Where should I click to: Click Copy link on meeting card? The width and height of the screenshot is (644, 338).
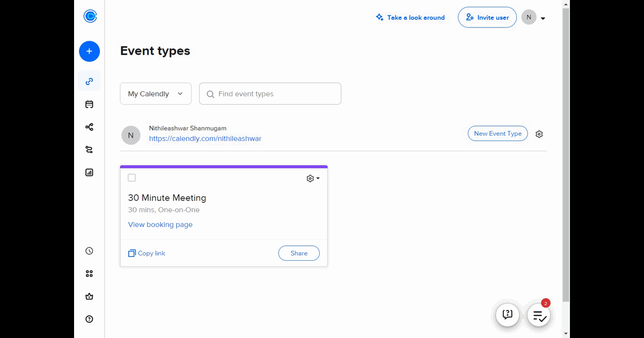(x=147, y=253)
